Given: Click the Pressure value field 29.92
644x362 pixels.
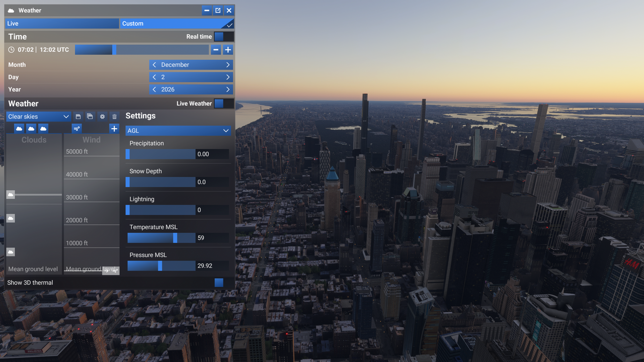Looking at the screenshot, I should click(x=212, y=266).
